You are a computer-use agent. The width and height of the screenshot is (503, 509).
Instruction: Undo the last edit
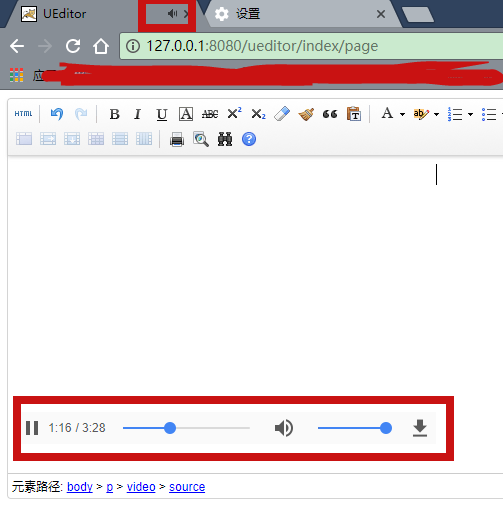pos(57,114)
